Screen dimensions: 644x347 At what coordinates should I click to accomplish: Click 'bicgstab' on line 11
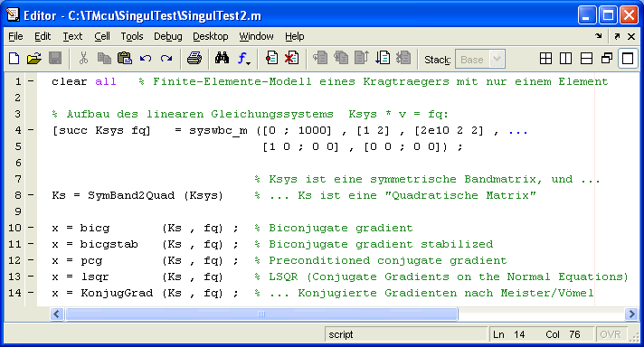pos(109,244)
